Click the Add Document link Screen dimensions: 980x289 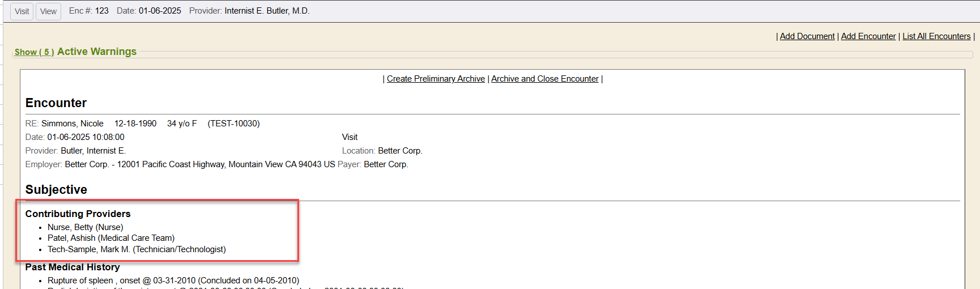pyautogui.click(x=807, y=36)
